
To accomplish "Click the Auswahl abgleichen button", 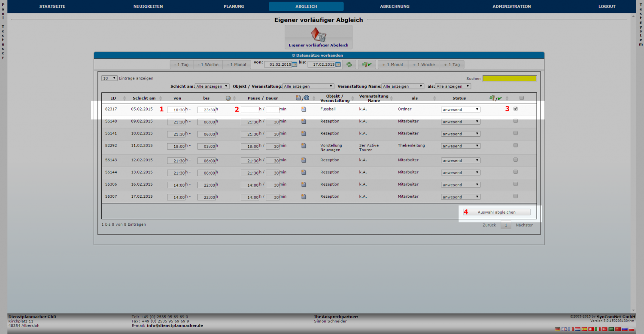I will point(497,212).
